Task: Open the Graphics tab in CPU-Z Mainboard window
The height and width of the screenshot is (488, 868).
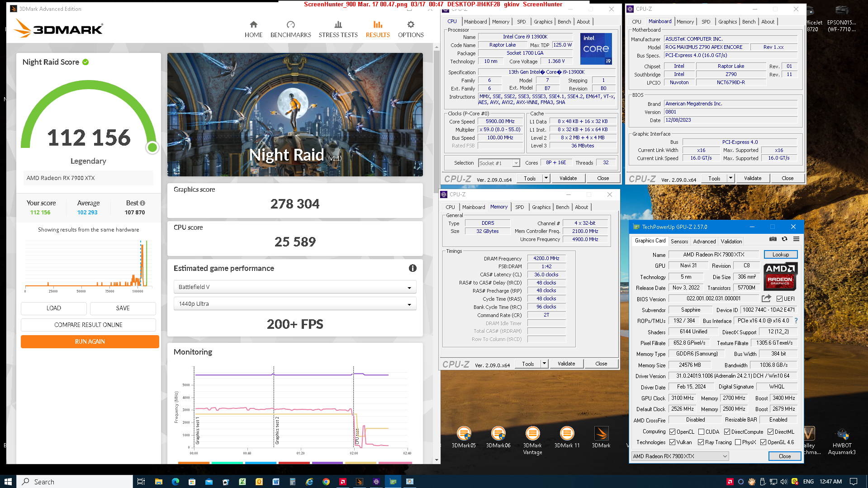Action: (x=727, y=22)
